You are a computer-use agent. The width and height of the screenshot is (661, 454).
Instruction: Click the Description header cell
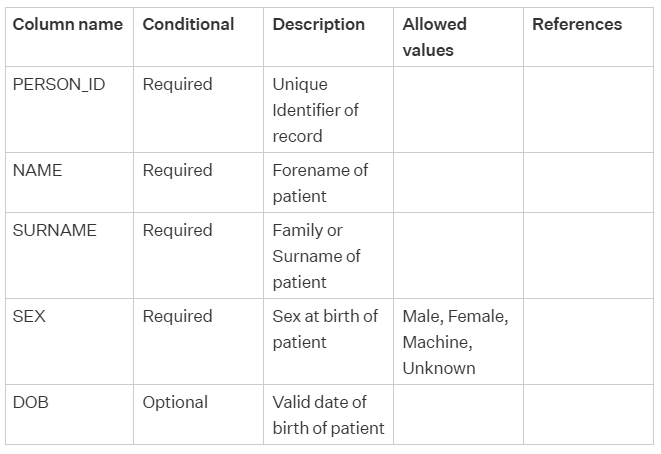328,37
